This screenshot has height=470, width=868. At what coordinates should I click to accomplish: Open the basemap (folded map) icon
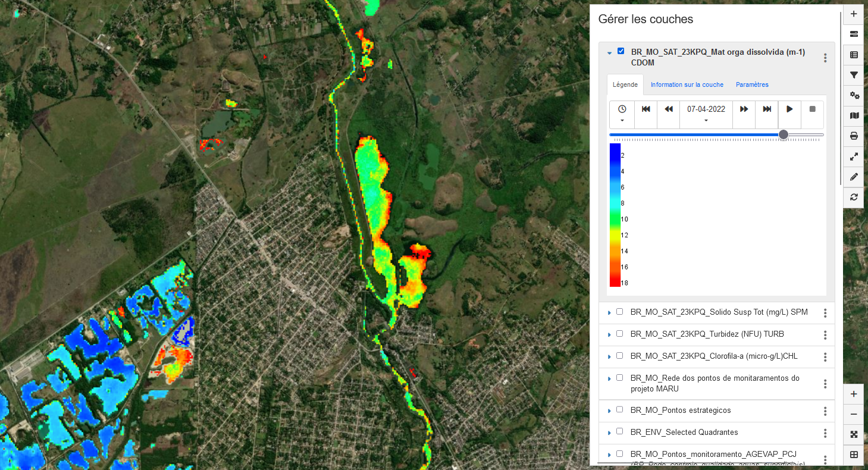pyautogui.click(x=854, y=115)
